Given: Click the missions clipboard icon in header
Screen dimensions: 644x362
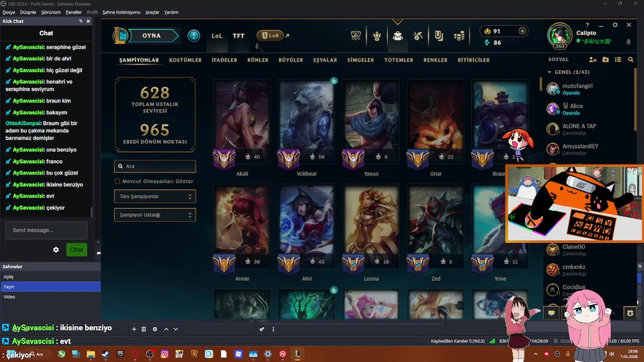Looking at the screenshot, I should pos(439,36).
